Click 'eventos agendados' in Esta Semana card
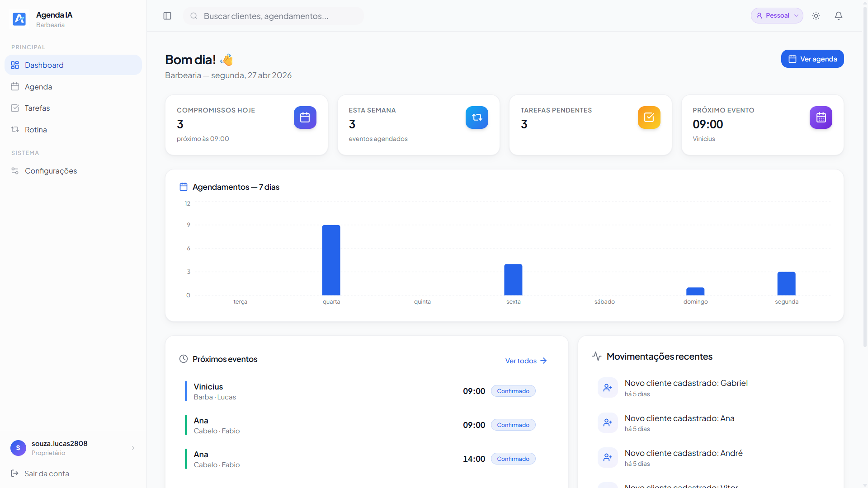This screenshot has height=488, width=868. [x=378, y=139]
